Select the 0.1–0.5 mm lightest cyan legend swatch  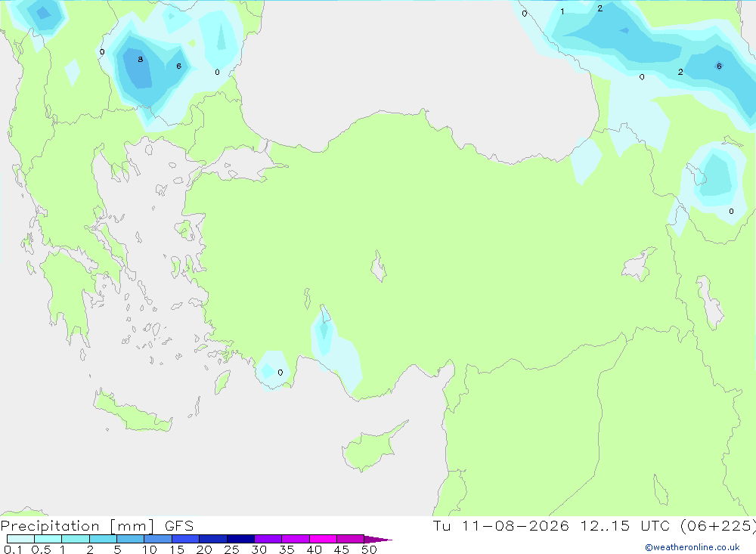[20, 539]
